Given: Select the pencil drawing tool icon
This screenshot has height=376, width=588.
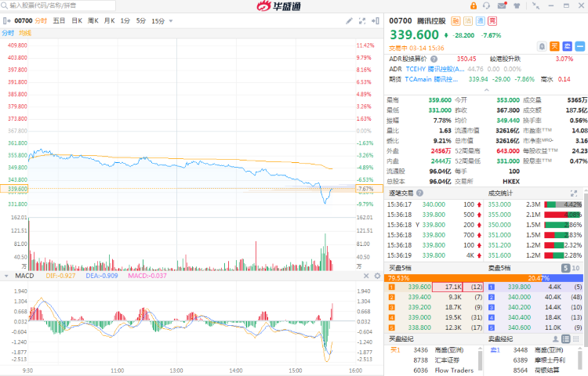Looking at the screenshot, I should tap(349, 21).
